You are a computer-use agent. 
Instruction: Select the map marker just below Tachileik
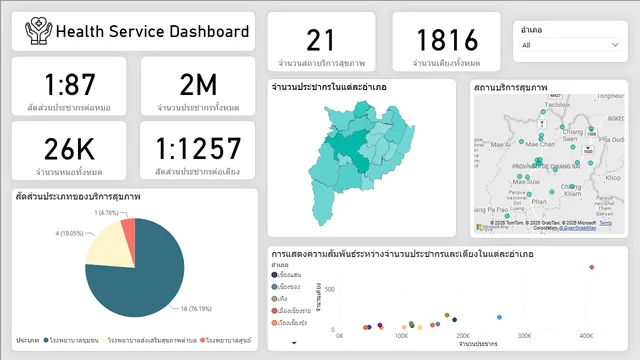pyautogui.click(x=543, y=111)
